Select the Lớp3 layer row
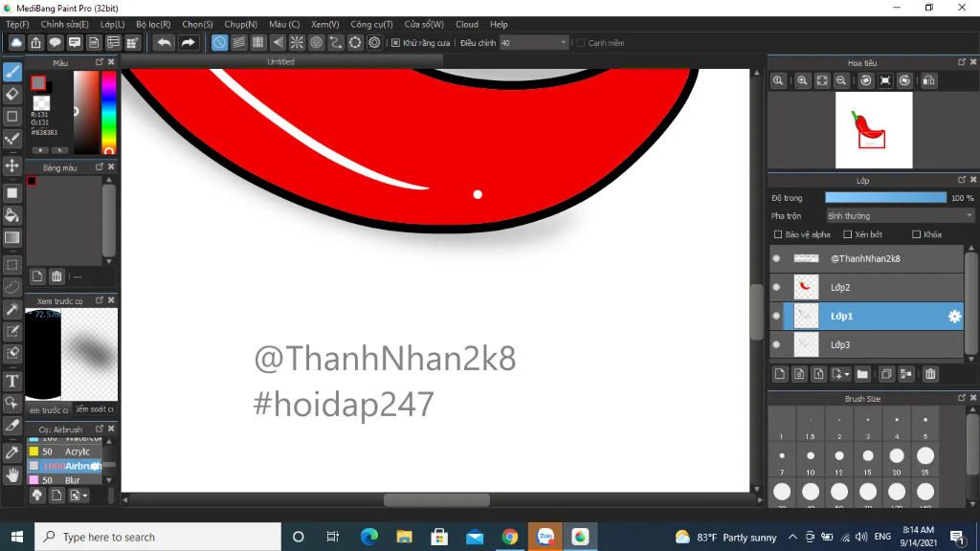The image size is (980, 551). (867, 344)
